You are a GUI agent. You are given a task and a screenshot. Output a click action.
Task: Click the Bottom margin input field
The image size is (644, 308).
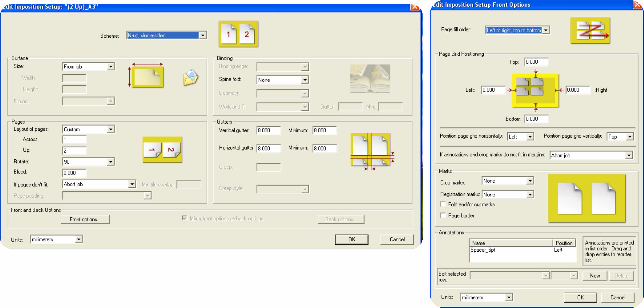click(x=536, y=119)
